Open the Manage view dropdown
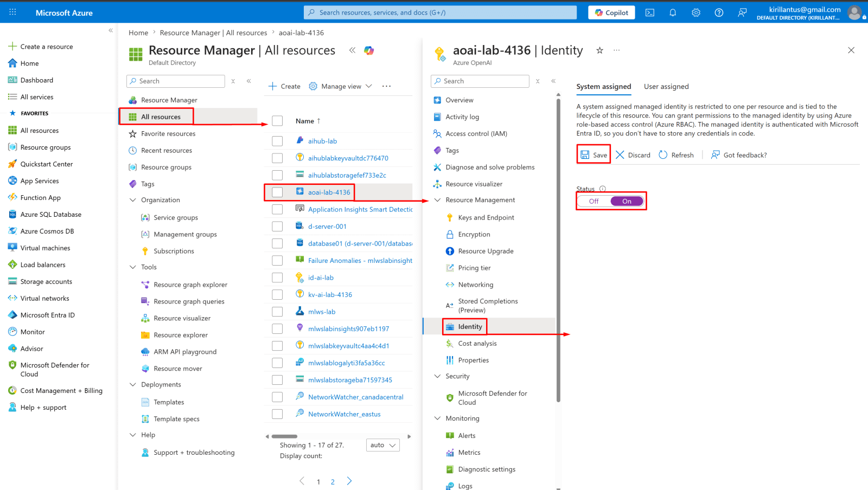Screen dimensions: 868x490 341,86
